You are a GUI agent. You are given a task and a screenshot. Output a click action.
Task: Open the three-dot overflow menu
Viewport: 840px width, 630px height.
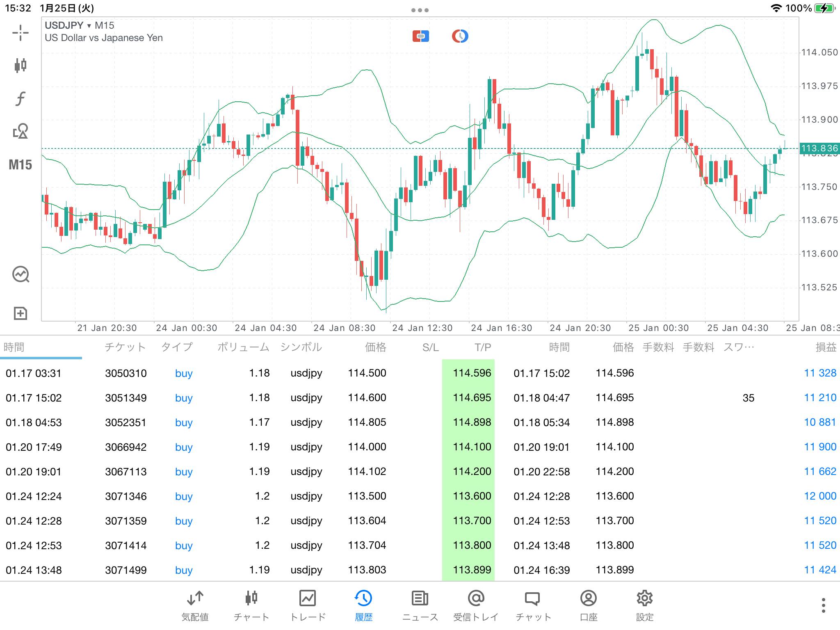[x=823, y=605]
